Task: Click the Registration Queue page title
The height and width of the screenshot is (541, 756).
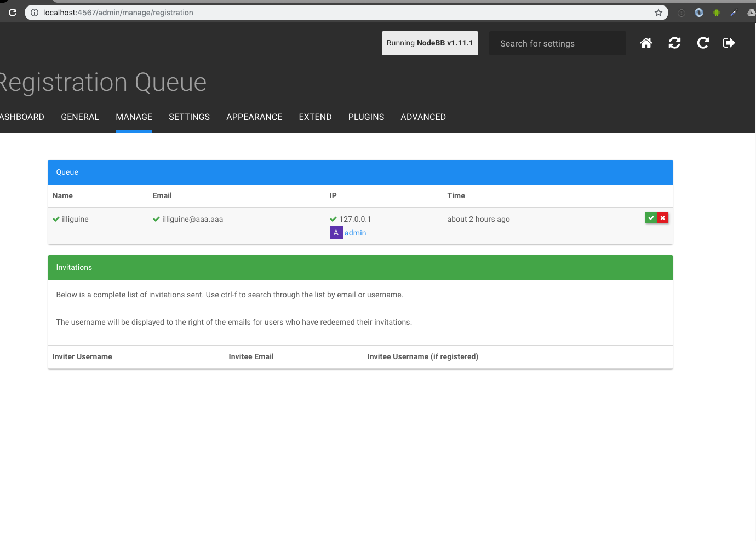Action: click(x=103, y=83)
